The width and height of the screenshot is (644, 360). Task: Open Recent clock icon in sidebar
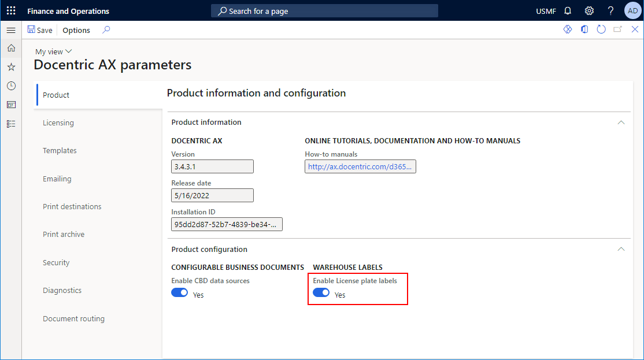point(11,86)
